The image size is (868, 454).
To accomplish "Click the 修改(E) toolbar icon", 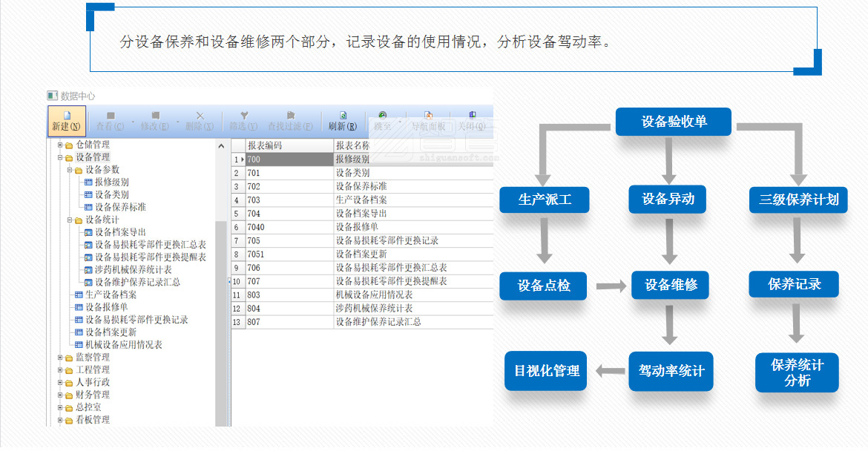I will tap(155, 121).
